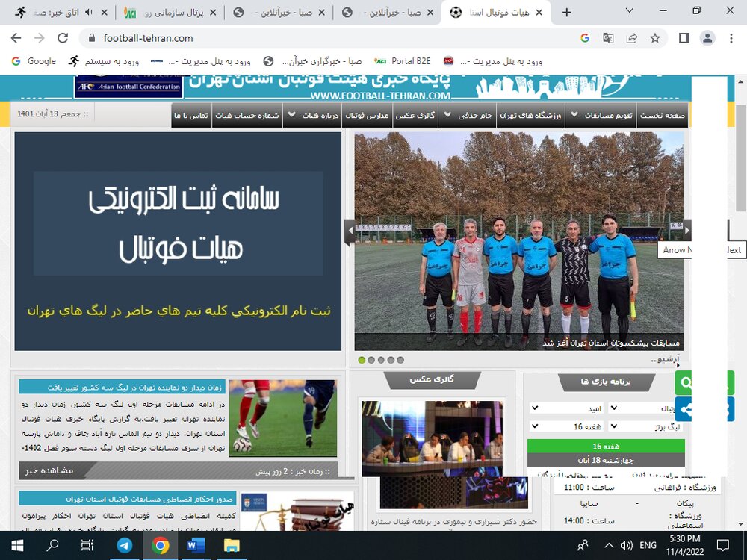
Task: Select the second slideshow indicator dot
Action: click(x=372, y=360)
